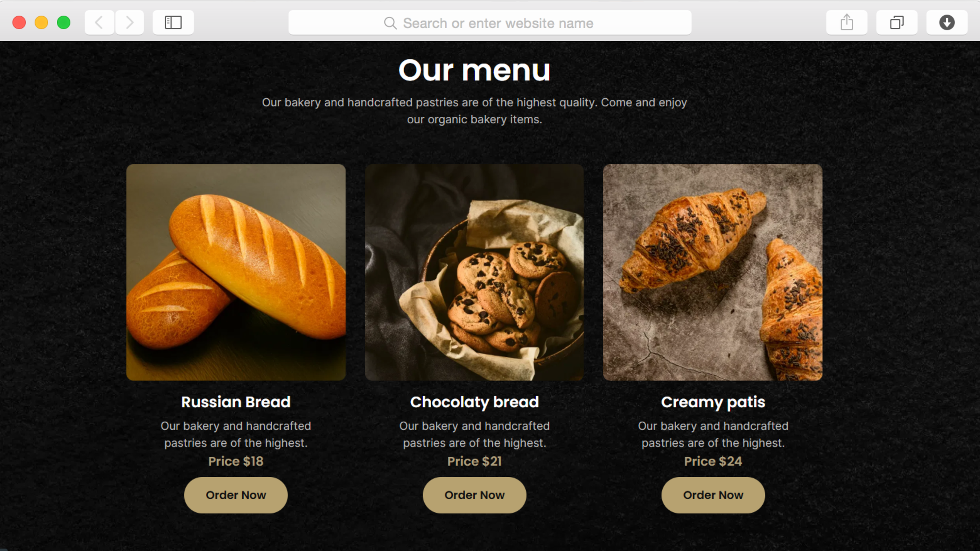Focus the Search or enter website name field
The width and height of the screenshot is (980, 551).
coord(490,23)
